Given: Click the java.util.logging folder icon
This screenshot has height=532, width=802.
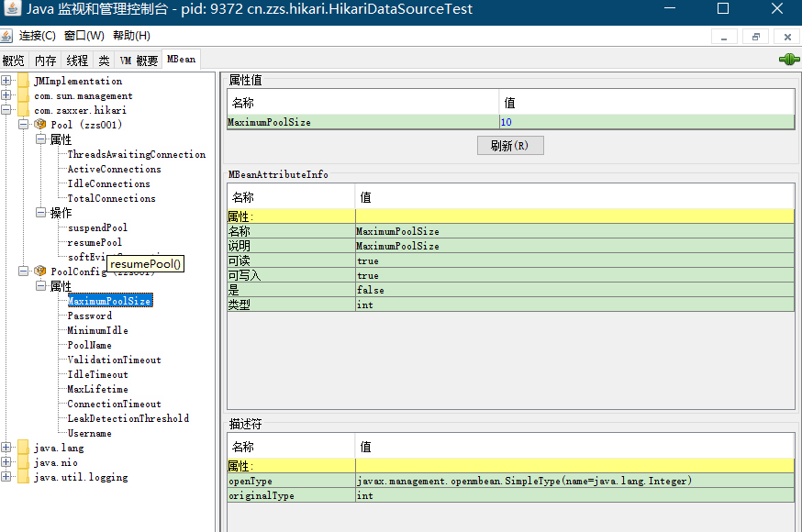Looking at the screenshot, I should (x=24, y=477).
